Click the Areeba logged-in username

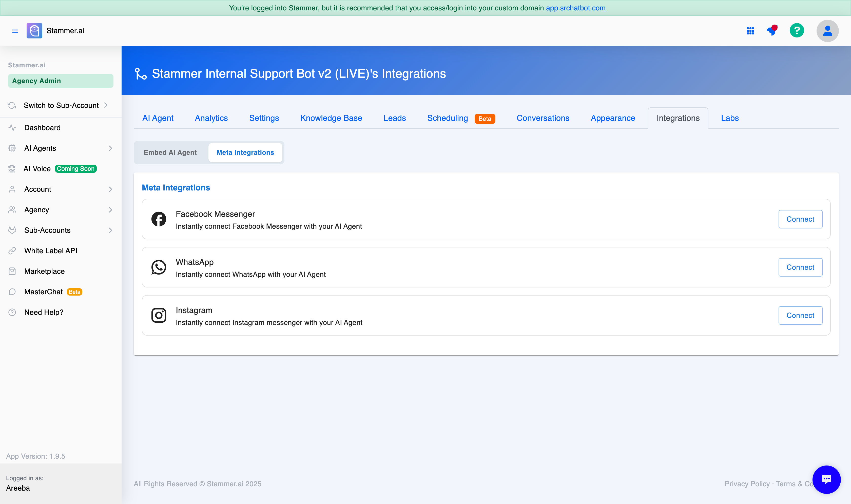18,488
